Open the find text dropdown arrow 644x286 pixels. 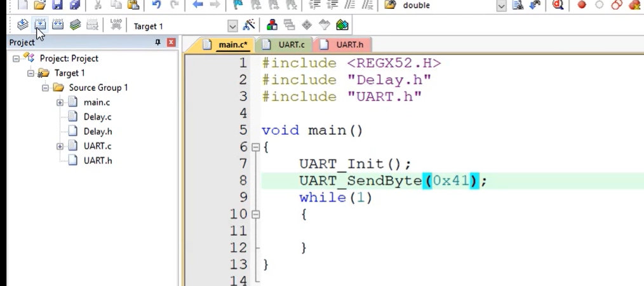[501, 6]
